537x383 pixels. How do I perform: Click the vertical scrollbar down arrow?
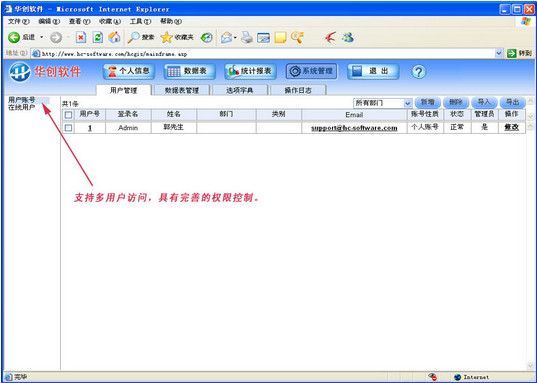pos(531,366)
